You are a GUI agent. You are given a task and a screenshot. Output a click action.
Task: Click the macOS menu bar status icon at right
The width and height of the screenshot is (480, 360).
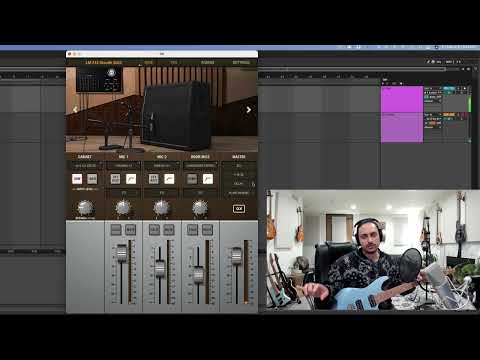(x=436, y=47)
